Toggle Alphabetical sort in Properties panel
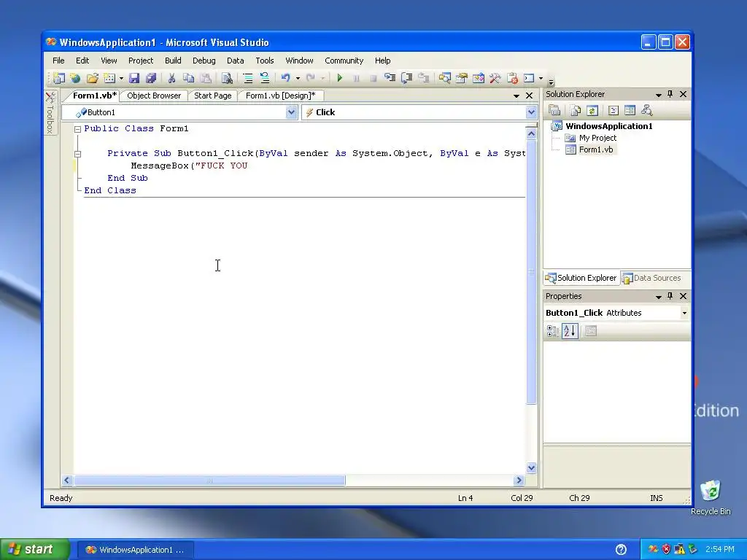The image size is (747, 560). tap(570, 331)
